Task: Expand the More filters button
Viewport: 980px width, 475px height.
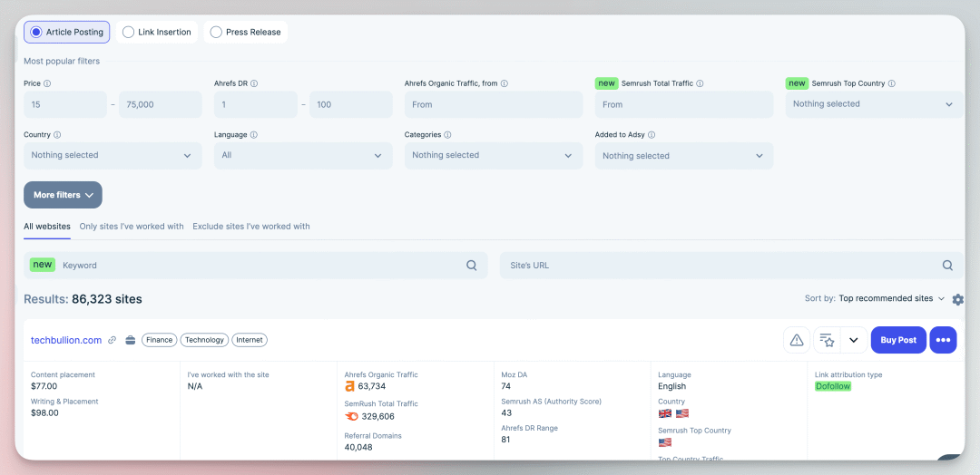Action: (64, 195)
